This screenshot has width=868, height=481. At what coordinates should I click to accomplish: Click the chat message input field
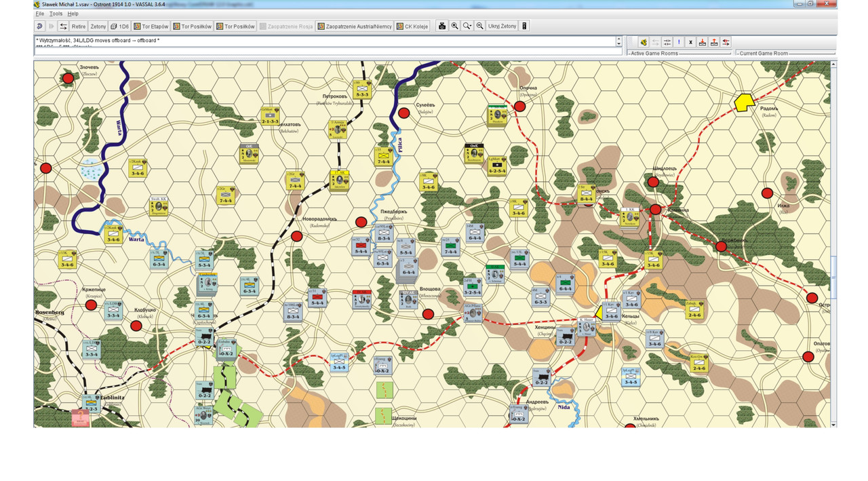point(328,52)
